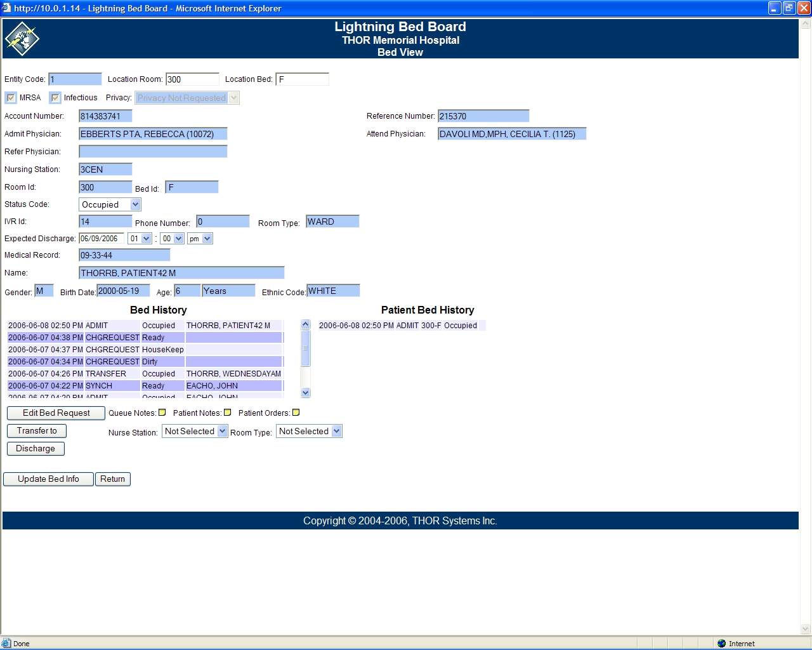Open the Privacy dropdown
The width and height of the screenshot is (812, 650).
pyautogui.click(x=187, y=98)
